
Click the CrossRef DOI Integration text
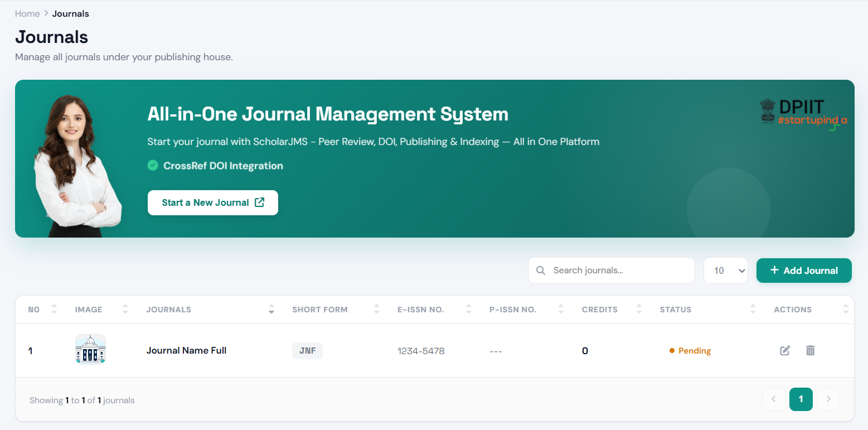pos(223,166)
